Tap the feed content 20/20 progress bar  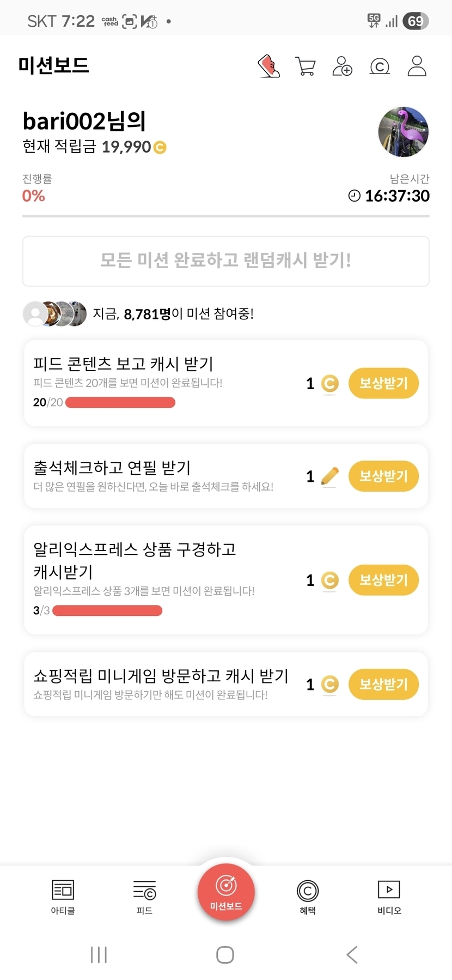pyautogui.click(x=120, y=403)
